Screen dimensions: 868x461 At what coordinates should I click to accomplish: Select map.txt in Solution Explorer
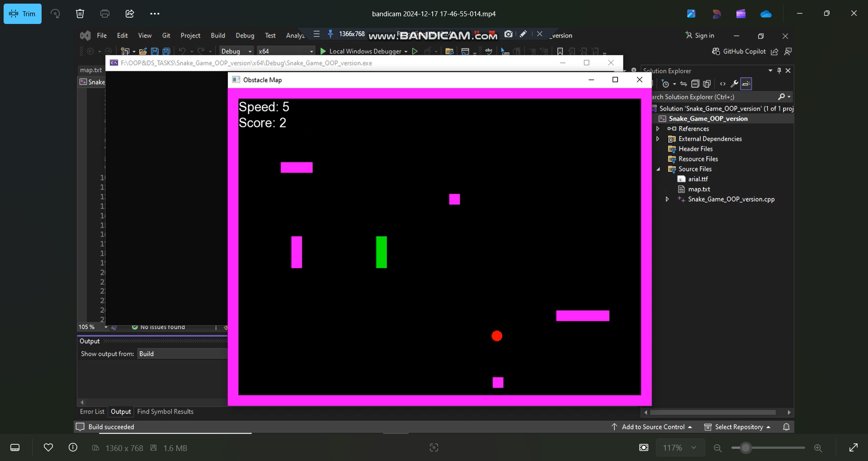coord(698,189)
